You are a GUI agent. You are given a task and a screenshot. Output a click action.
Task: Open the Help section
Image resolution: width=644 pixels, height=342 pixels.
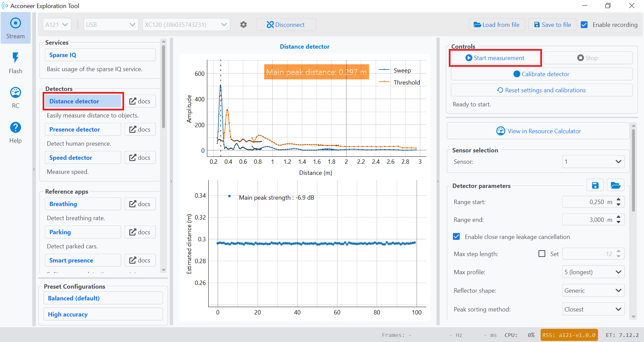15,132
